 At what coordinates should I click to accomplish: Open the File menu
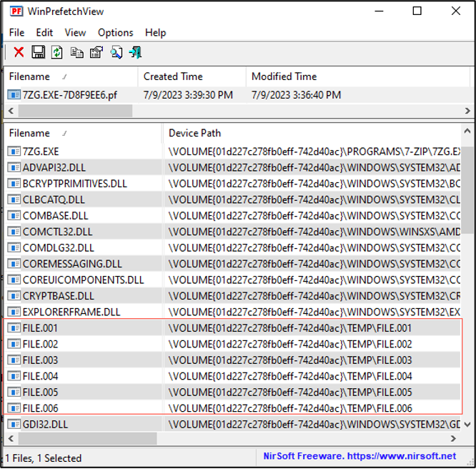click(x=16, y=32)
